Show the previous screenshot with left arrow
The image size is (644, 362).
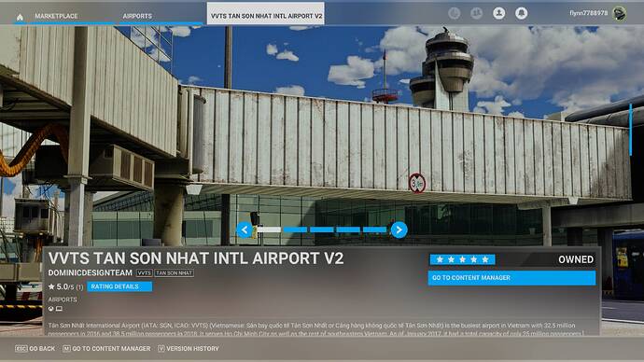point(245,230)
